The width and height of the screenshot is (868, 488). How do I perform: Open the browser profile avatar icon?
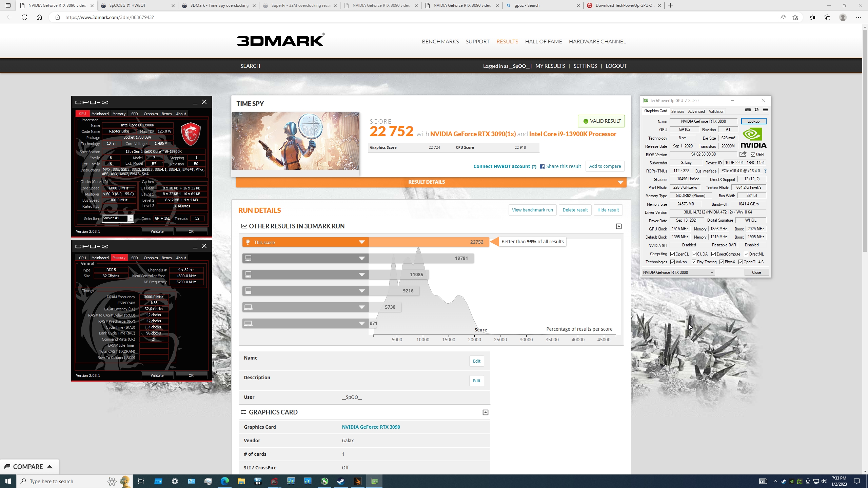(x=843, y=17)
